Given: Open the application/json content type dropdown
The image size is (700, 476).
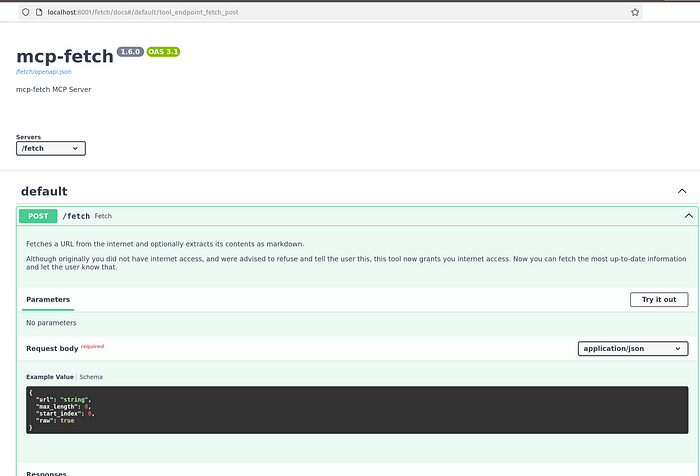Looking at the screenshot, I should click(633, 349).
